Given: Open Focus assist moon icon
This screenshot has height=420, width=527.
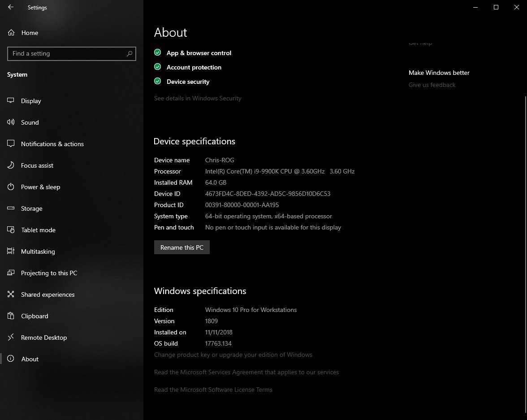Looking at the screenshot, I should [11, 165].
